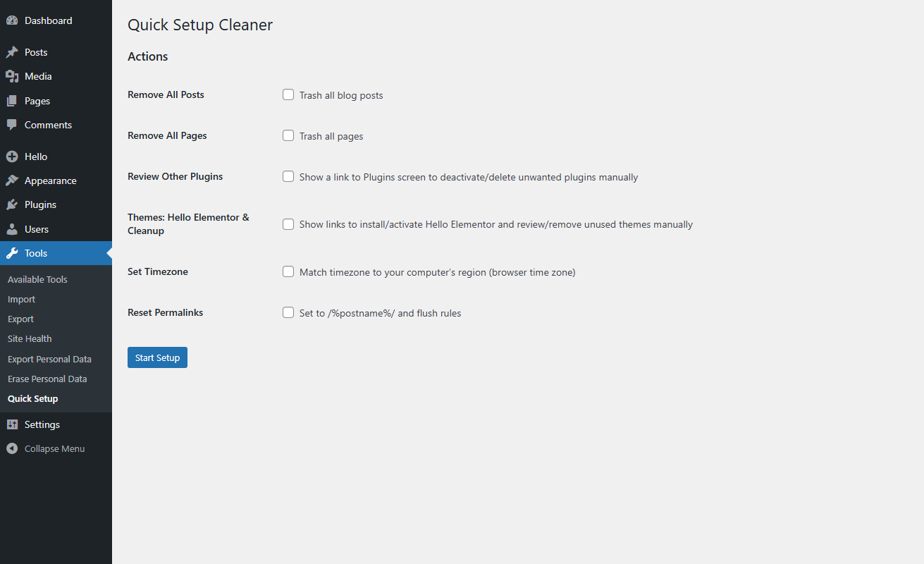Click the Posts pushpin icon
924x564 pixels.
point(12,52)
